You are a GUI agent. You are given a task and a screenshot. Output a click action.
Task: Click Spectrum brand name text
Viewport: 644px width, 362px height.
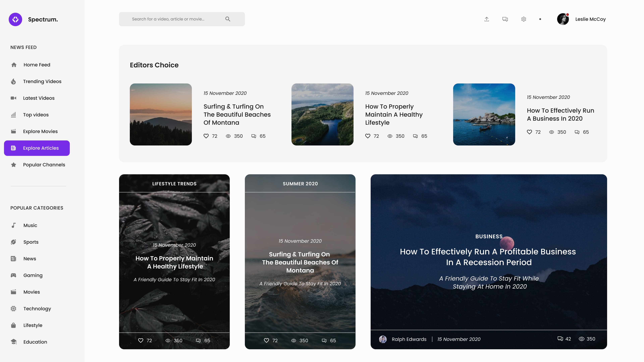43,19
